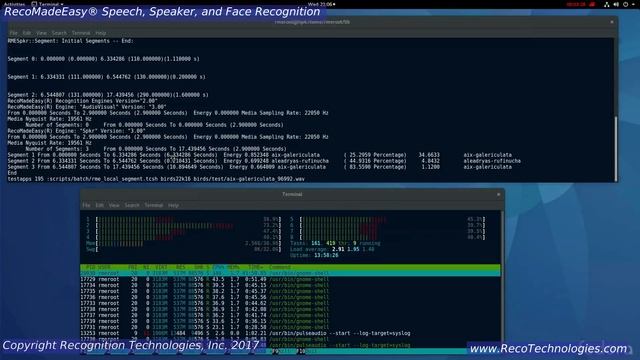Open Terminal menu in the htop terminal window
This screenshot has width=640, height=360.
click(153, 205)
